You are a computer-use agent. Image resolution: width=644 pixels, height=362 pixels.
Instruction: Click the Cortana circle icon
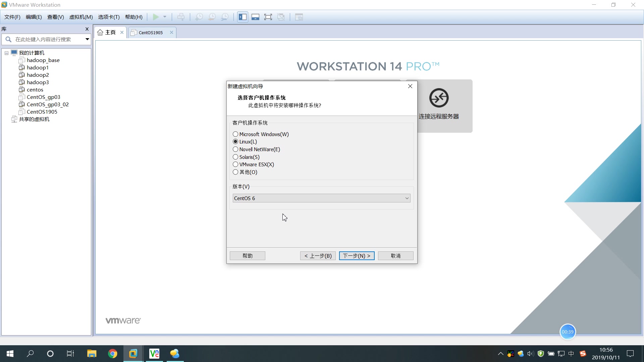[x=50, y=353]
